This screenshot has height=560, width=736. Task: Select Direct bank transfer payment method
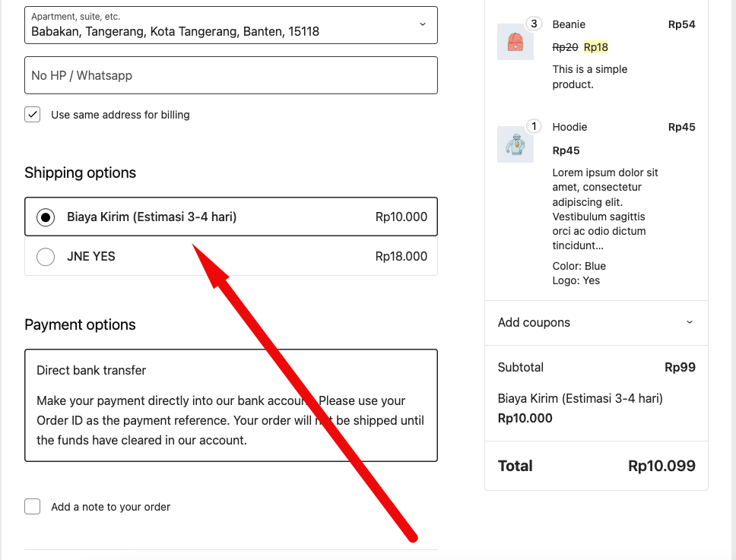[91, 370]
